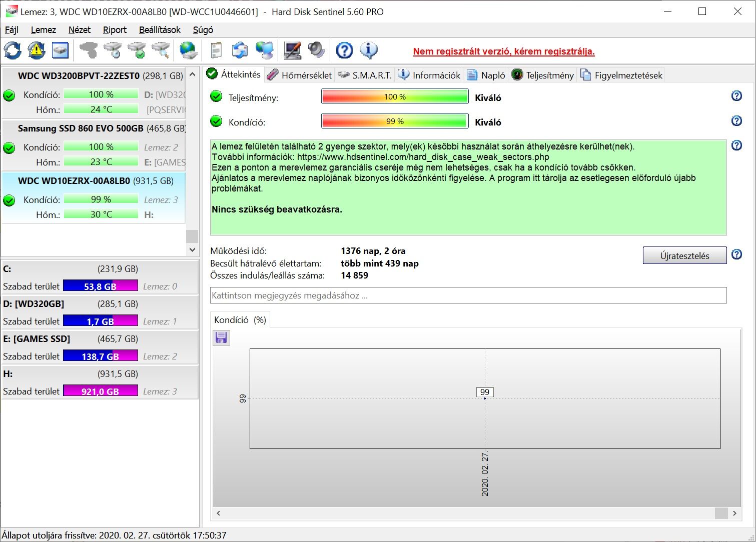Click green check icon of WD3200BPVT disk
Viewport: 756px width, 542px height.
click(x=9, y=95)
